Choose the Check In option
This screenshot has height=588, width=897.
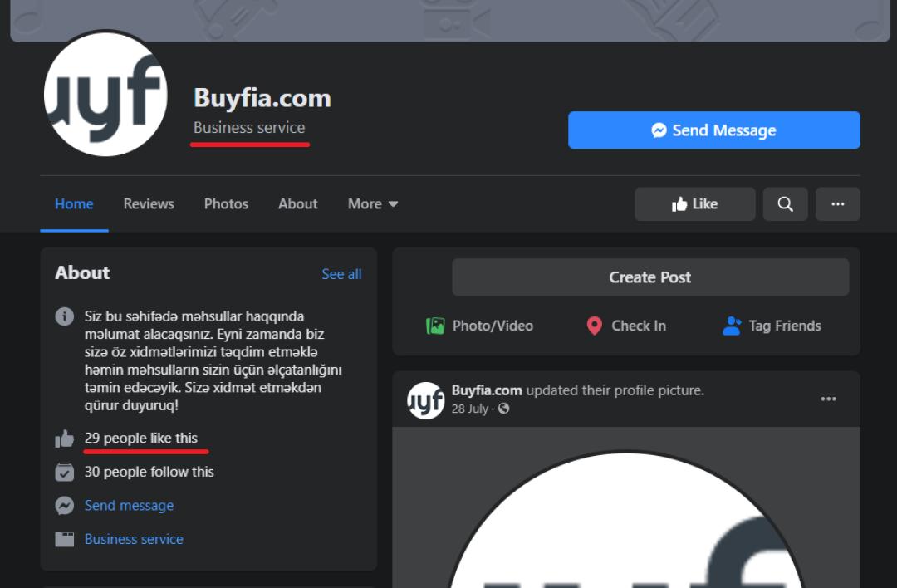626,326
